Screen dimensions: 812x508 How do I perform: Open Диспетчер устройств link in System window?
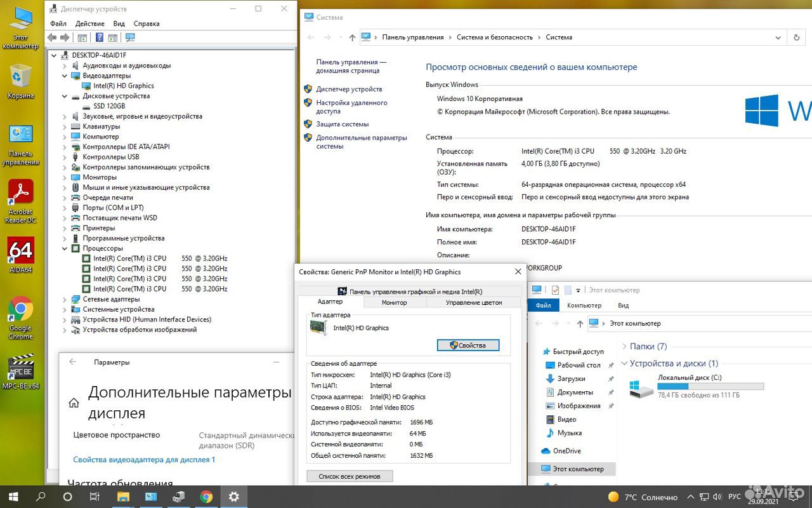(x=349, y=90)
